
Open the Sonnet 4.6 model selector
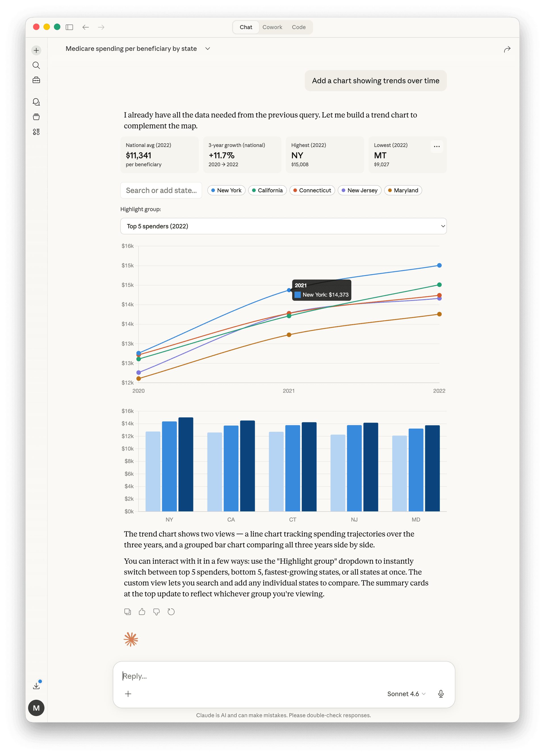[x=406, y=694]
